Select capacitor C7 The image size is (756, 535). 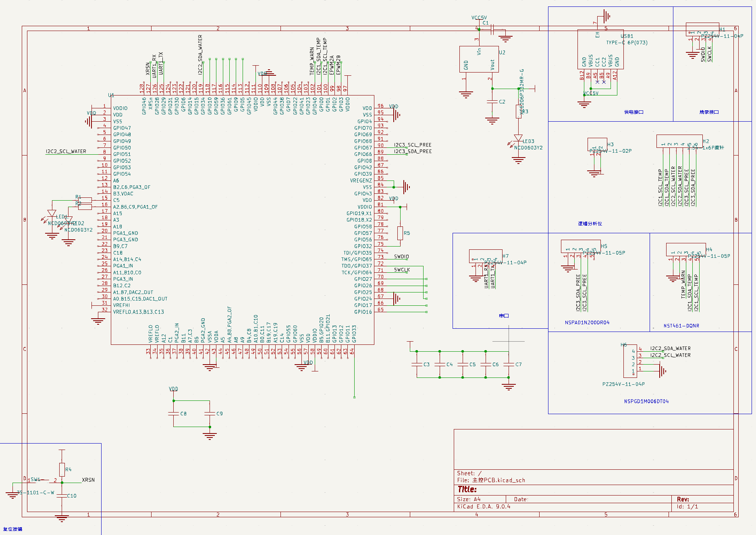point(509,365)
